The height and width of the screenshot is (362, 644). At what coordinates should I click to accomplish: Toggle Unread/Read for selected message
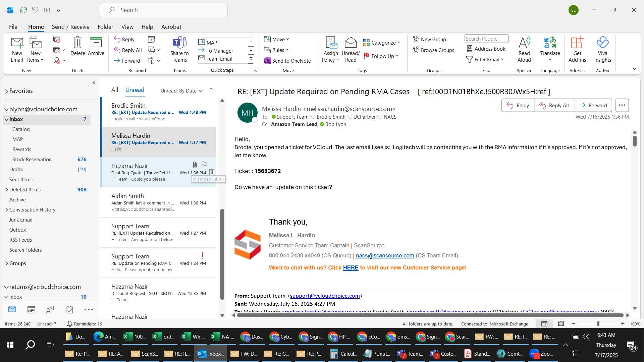point(351,50)
